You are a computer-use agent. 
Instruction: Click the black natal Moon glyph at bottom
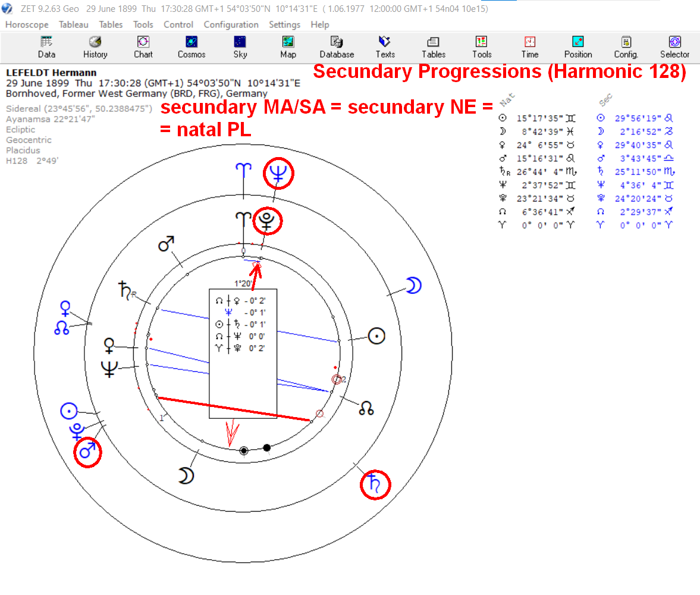click(x=186, y=476)
